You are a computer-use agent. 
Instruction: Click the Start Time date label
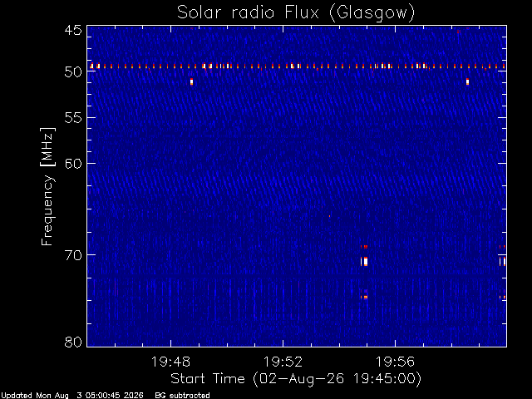tap(296, 379)
